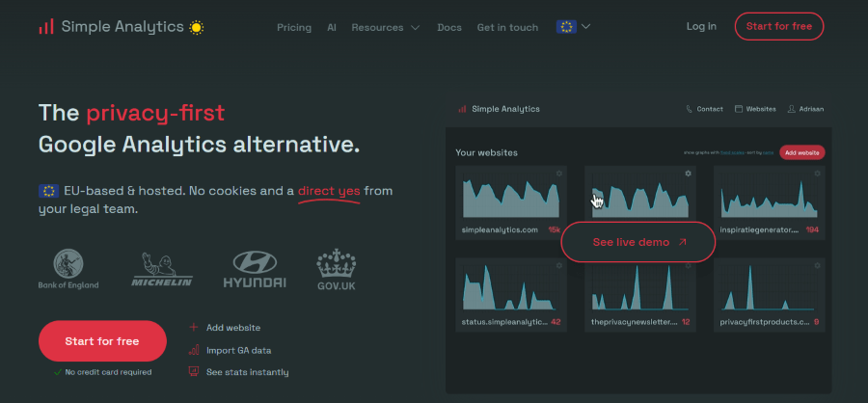Toggle the sun light-mode icon

pos(197,27)
